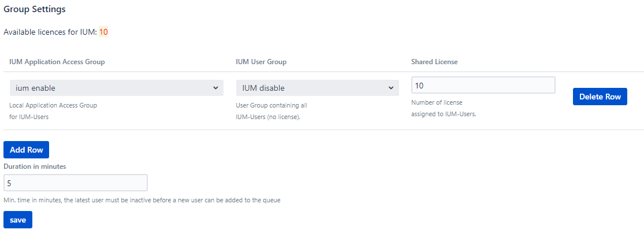
Task: Click the Shared License column header
Action: [434, 62]
